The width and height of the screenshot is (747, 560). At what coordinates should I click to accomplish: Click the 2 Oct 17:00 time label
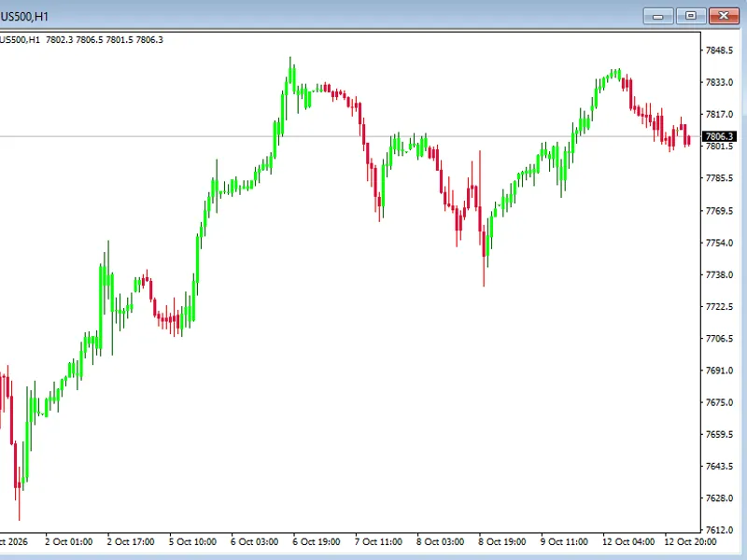131,542
